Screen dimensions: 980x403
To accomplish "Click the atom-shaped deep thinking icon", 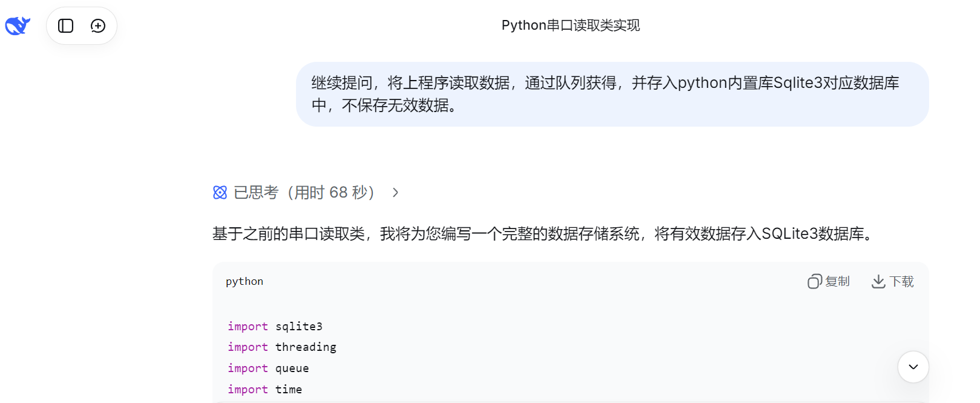I will [220, 193].
